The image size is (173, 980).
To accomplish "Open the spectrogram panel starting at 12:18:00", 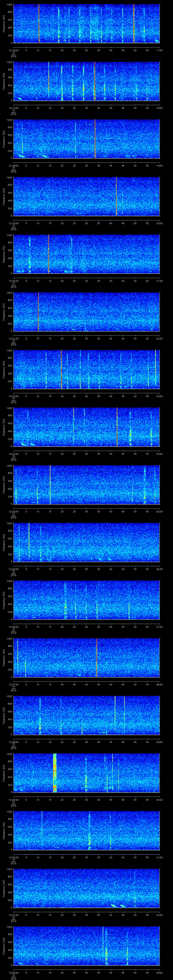I will coord(86,139).
